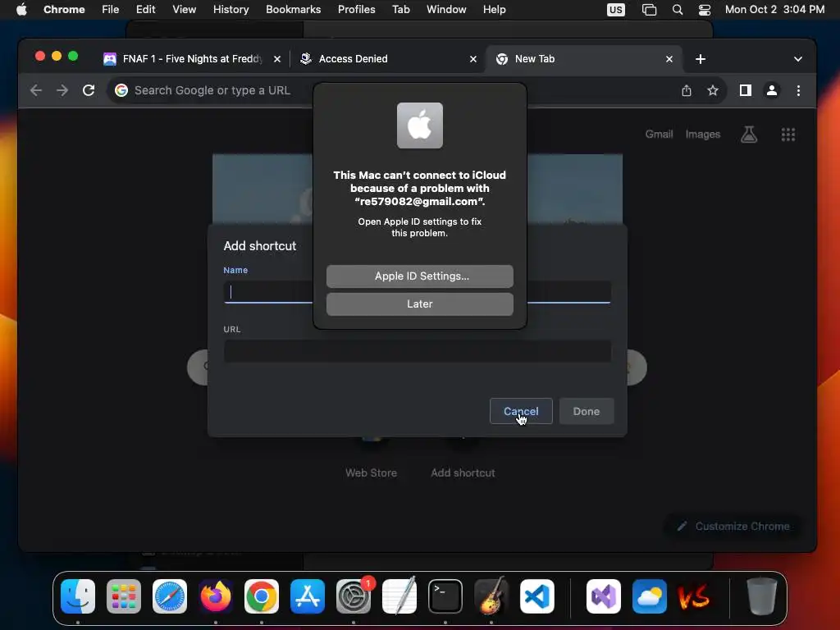Open Visual Studio Code from the Dock
Screen dimensions: 840x630
tap(536, 596)
